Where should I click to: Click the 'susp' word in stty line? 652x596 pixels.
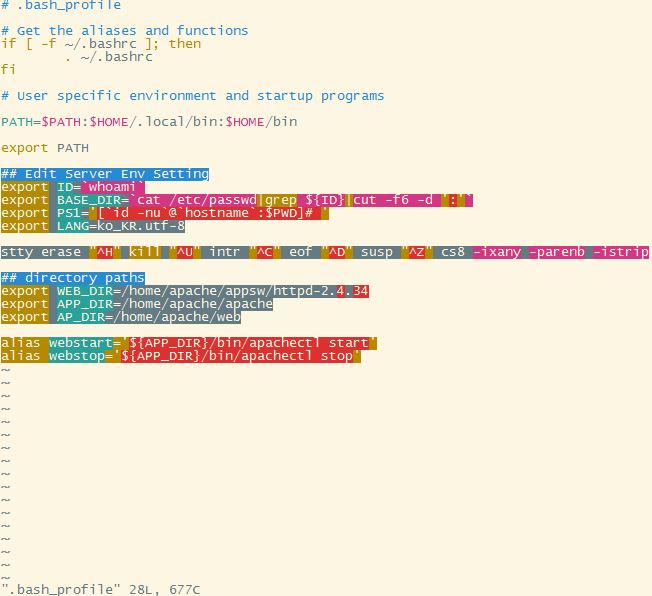(x=377, y=252)
